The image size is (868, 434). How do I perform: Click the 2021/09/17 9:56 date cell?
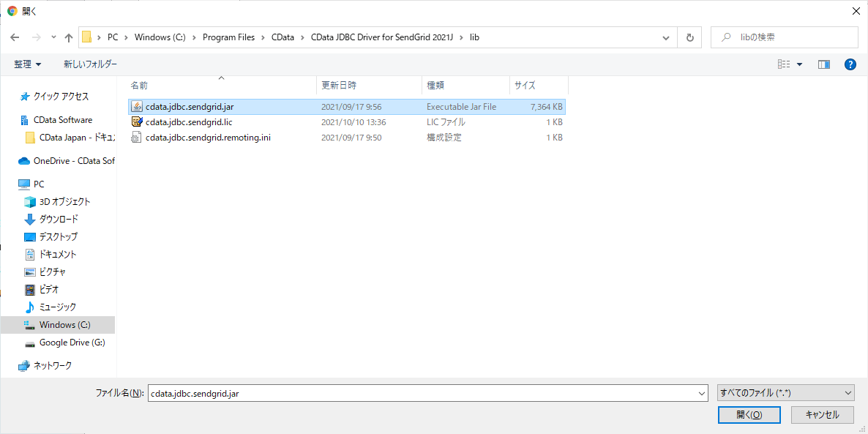pos(351,106)
